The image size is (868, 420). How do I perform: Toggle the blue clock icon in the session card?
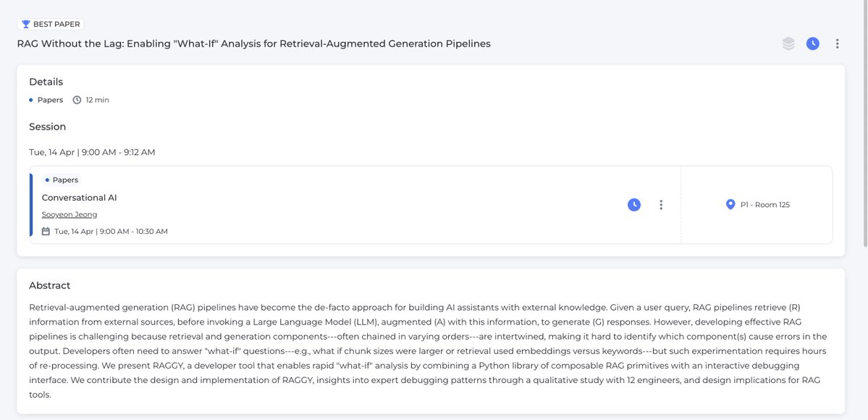[x=634, y=205]
